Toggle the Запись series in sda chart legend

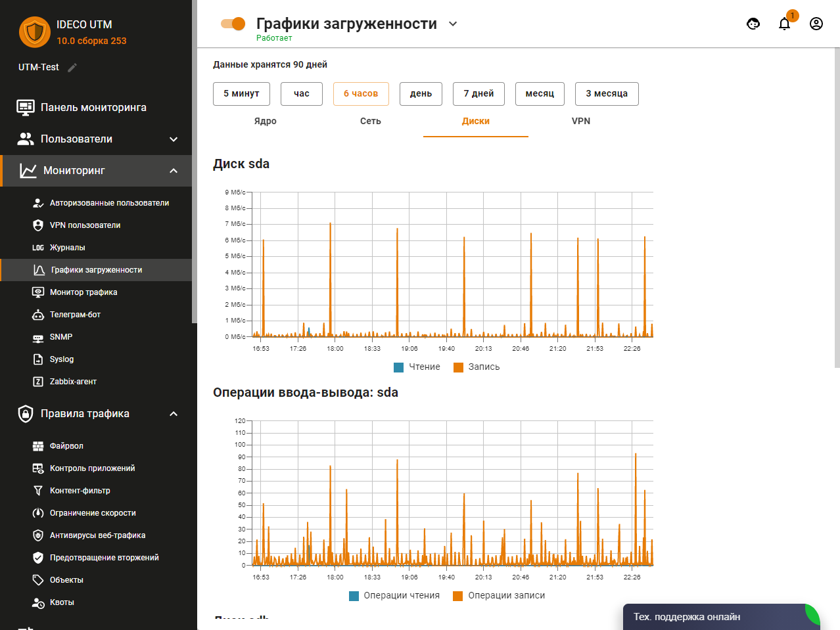tap(477, 367)
